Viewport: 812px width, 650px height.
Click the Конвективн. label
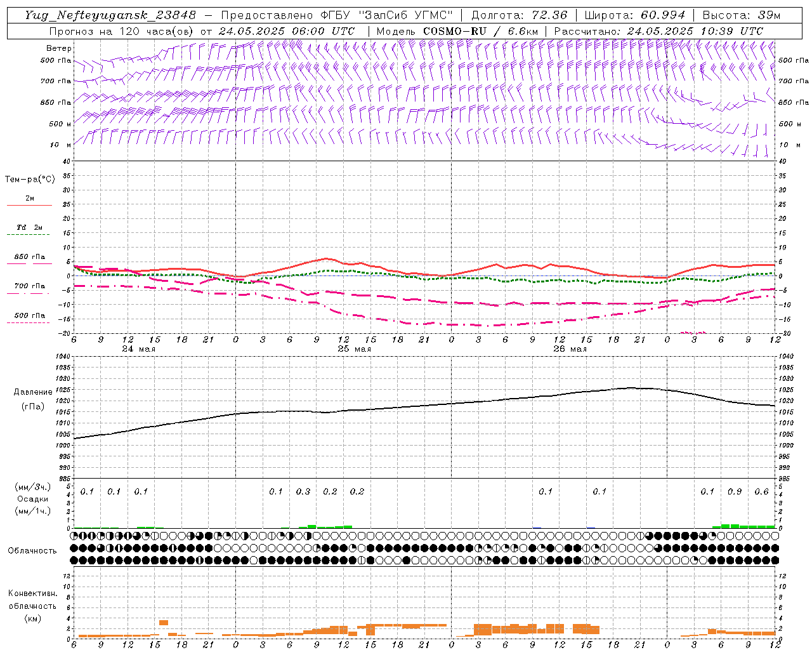[x=33, y=594]
